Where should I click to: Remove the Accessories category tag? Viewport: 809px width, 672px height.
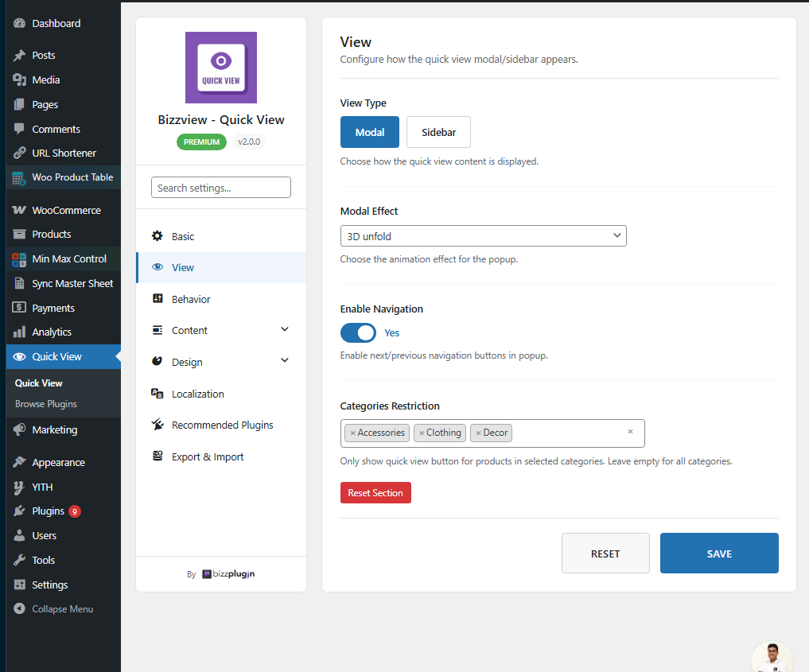tap(352, 433)
